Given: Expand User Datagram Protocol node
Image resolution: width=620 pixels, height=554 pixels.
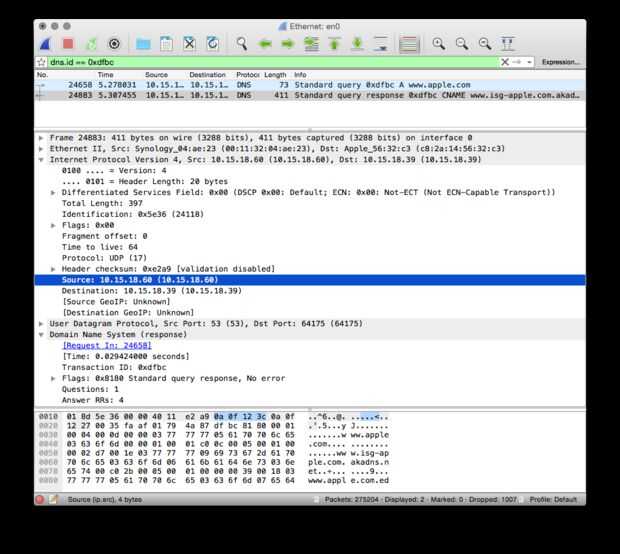Looking at the screenshot, I should pyautogui.click(x=41, y=324).
